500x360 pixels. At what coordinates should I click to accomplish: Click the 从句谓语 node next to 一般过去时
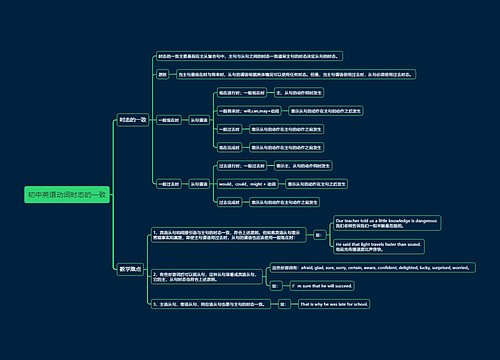click(x=199, y=184)
